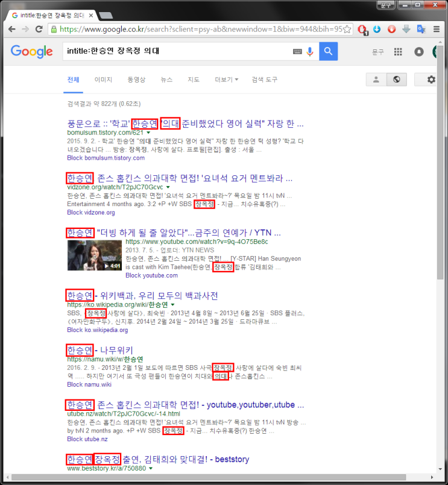Switch to global results globe icon
Viewport: 448px width, 485px height.
pyautogui.click(x=397, y=80)
